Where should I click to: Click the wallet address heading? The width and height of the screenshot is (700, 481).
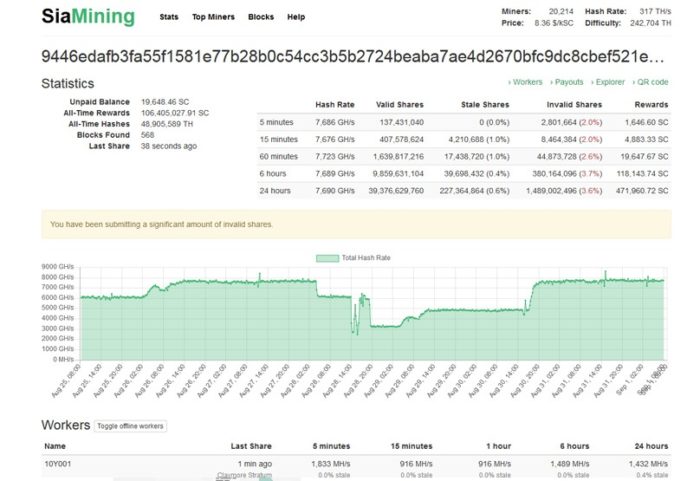tap(353, 56)
